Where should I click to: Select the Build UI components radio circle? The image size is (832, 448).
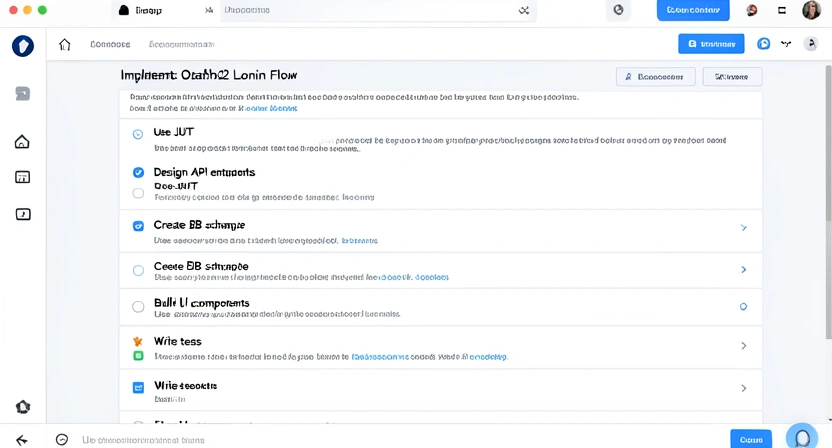tap(138, 307)
